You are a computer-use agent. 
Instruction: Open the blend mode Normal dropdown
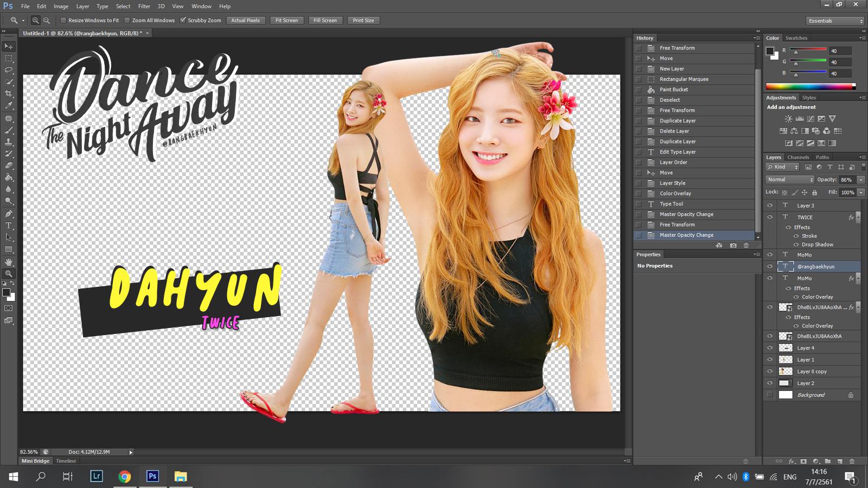[790, 179]
